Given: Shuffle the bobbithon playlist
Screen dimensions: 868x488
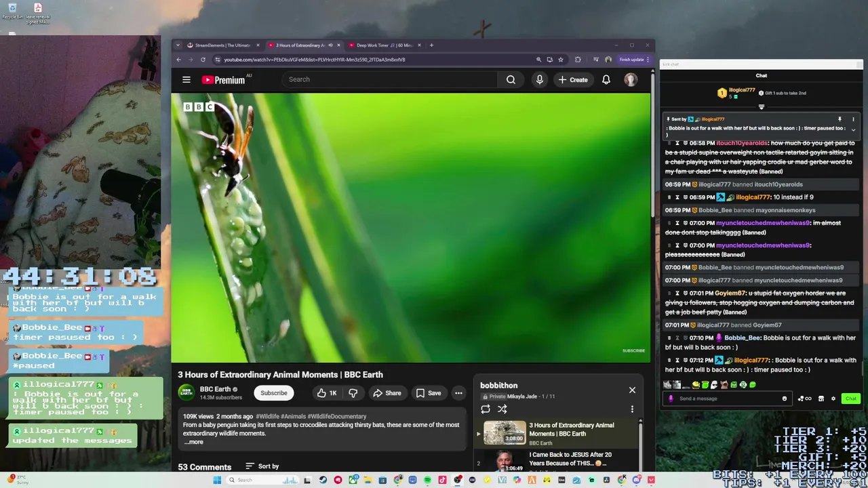Looking at the screenshot, I should (x=502, y=409).
